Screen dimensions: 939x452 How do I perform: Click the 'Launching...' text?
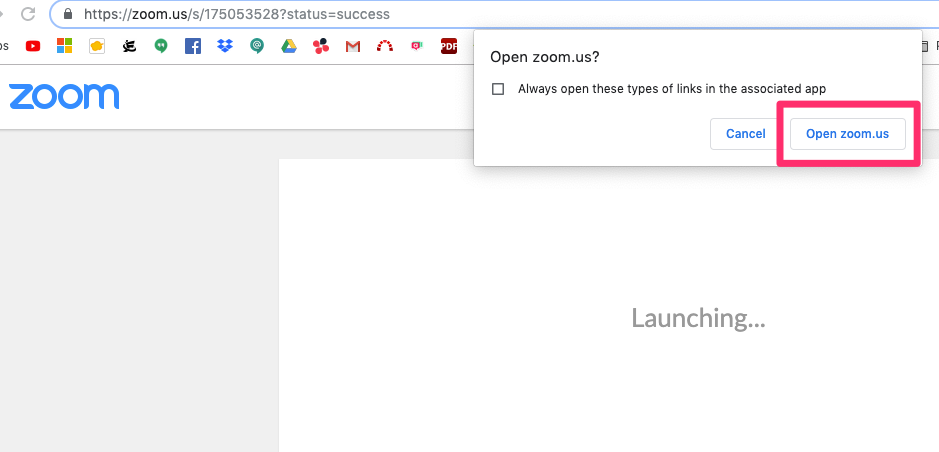pyautogui.click(x=698, y=318)
